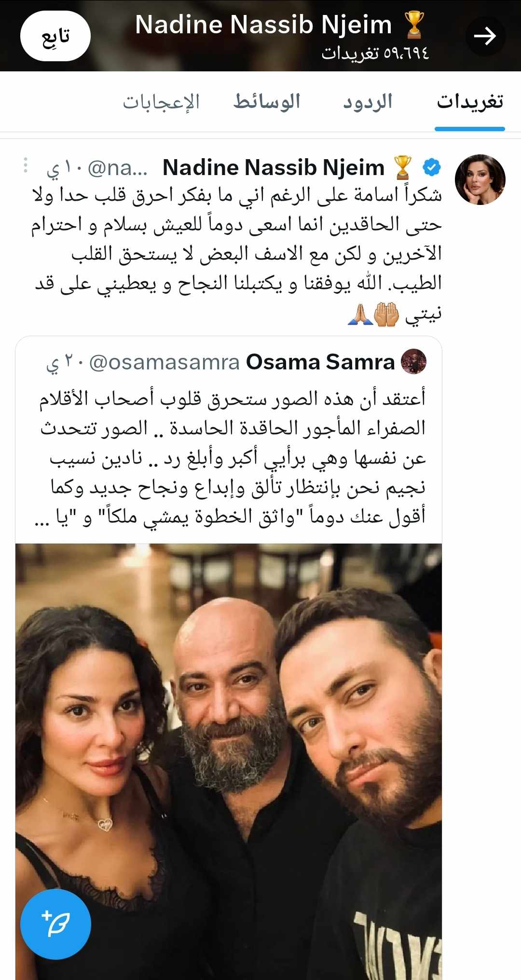Tap the header title Nadine Nassib Njeim

point(263,25)
